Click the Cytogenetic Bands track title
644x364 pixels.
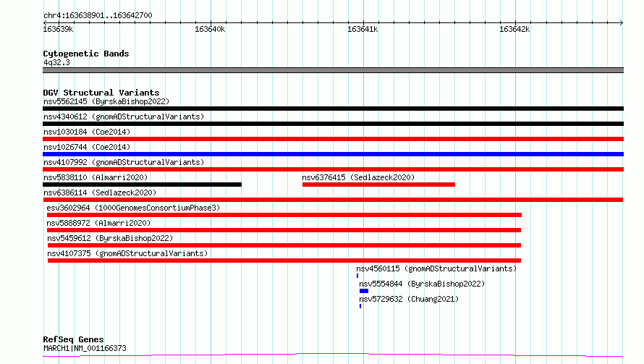86,54
